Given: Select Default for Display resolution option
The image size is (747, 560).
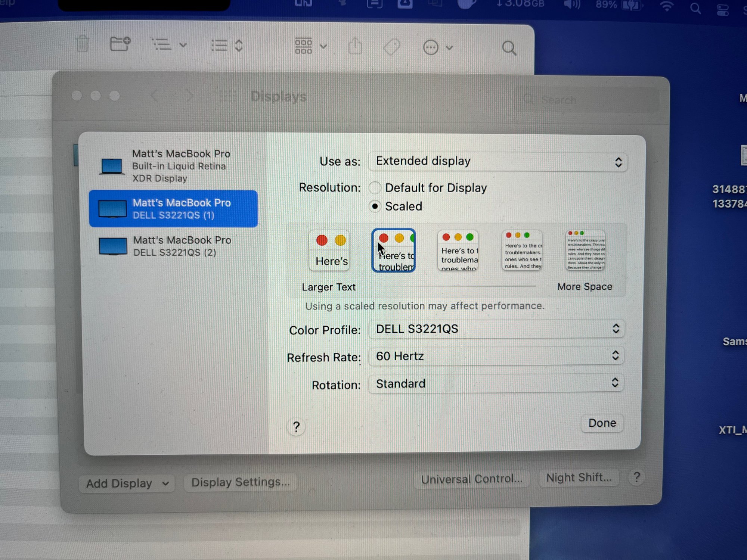Looking at the screenshot, I should point(375,187).
